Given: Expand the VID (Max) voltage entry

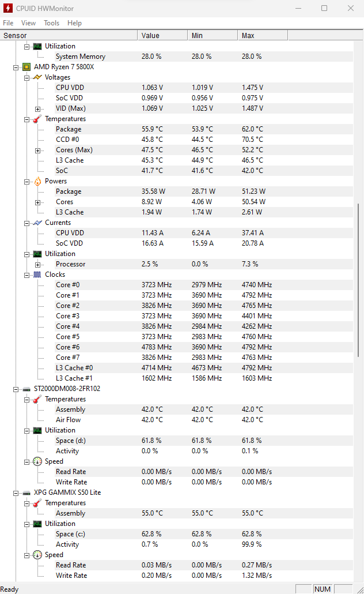Looking at the screenshot, I should (x=37, y=109).
